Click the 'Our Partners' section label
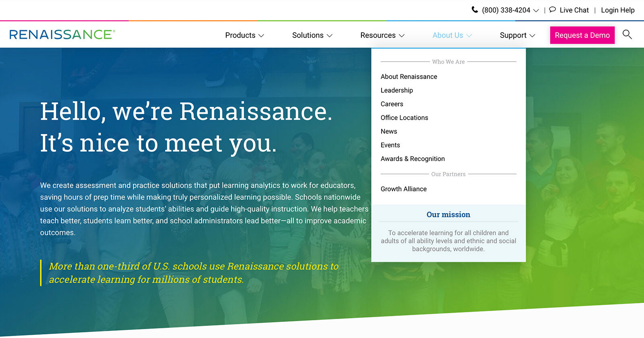 (x=448, y=174)
